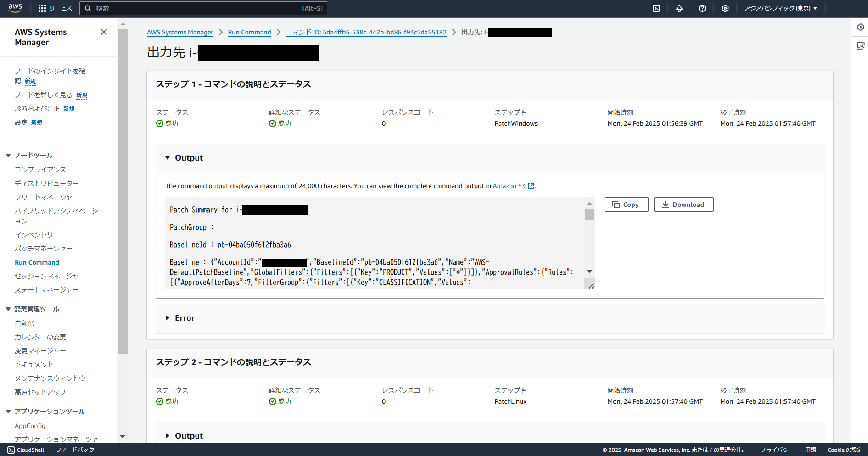Open the help question-mark icon
The width and height of the screenshot is (868, 456).
[x=702, y=8]
